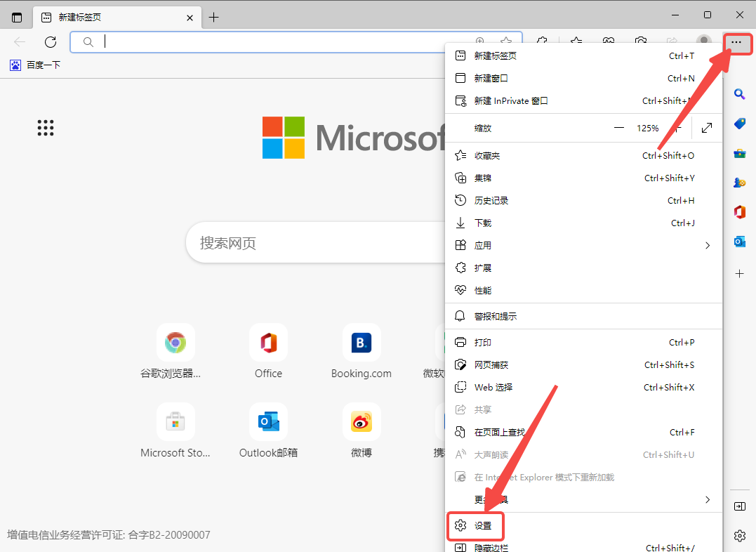Click the Office icon in sidebar
This screenshot has width=756, height=552.
coord(739,211)
